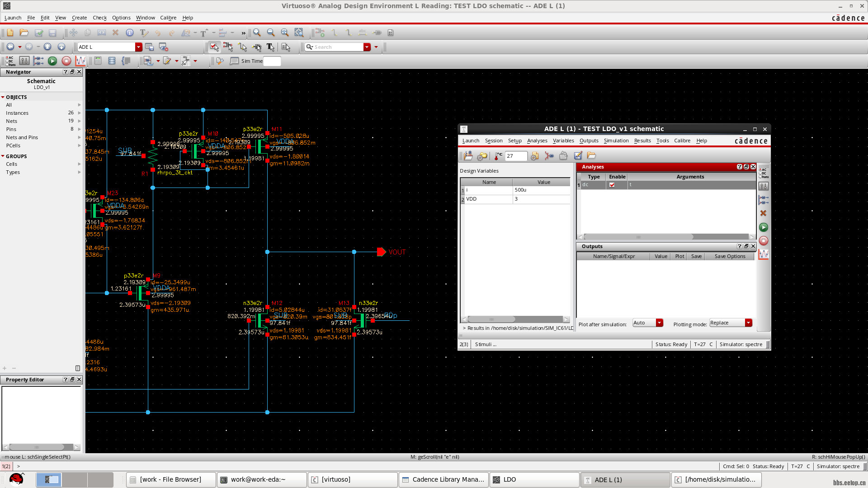The image size is (868, 488).
Task: Click the Edit Variables sliders icon in main toolbar
Action: (x=24, y=61)
